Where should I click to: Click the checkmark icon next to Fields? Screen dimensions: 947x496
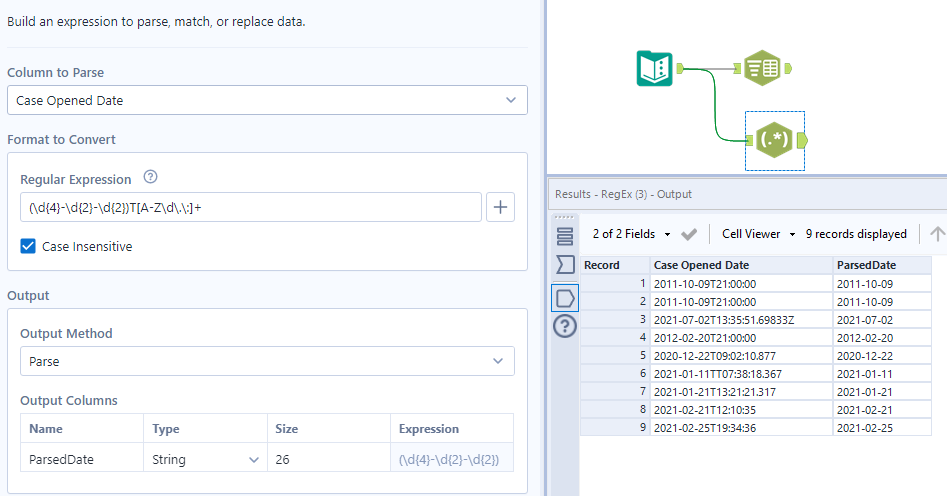point(689,234)
